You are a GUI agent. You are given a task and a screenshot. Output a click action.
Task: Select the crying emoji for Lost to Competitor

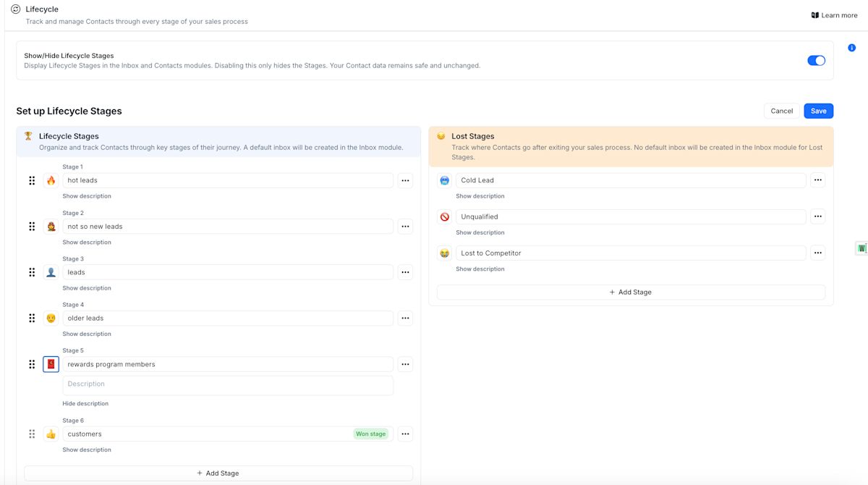pyautogui.click(x=443, y=253)
